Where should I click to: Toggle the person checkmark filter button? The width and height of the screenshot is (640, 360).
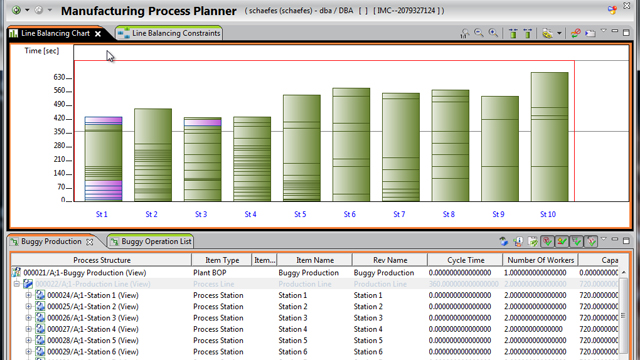pos(562,242)
